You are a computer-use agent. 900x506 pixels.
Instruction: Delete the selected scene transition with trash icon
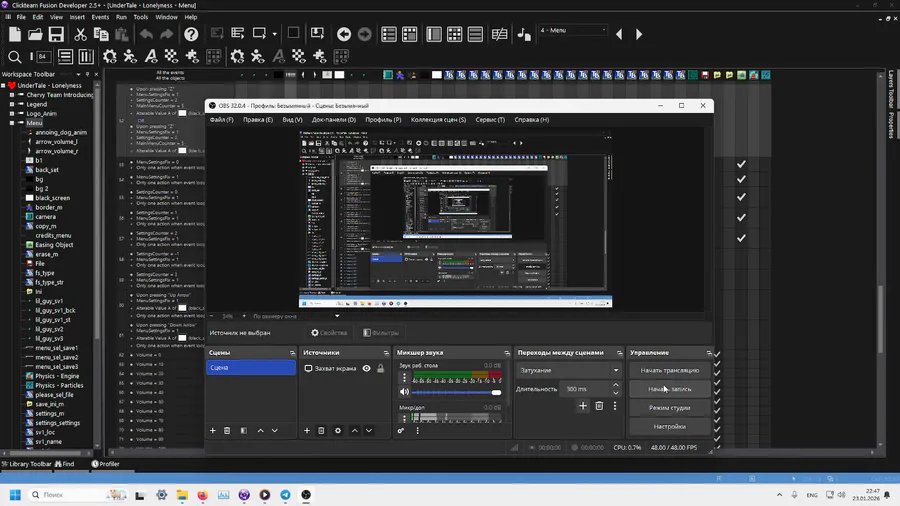599,406
